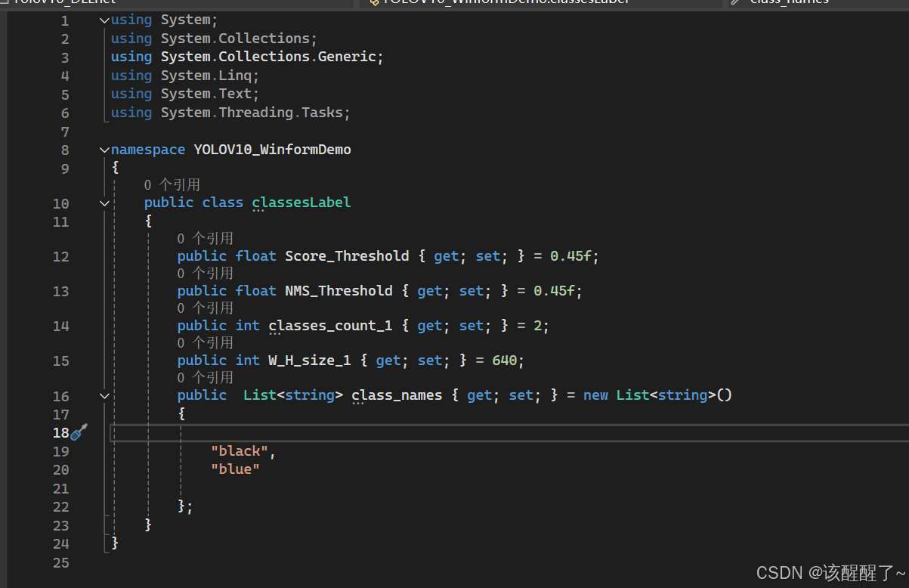Click the value 2 of classes_count_1

tap(537, 326)
